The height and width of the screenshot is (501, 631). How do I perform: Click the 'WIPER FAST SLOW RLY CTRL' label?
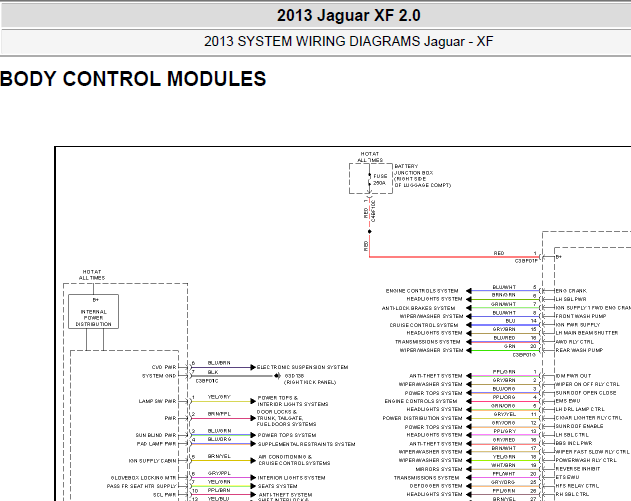(x=592, y=452)
